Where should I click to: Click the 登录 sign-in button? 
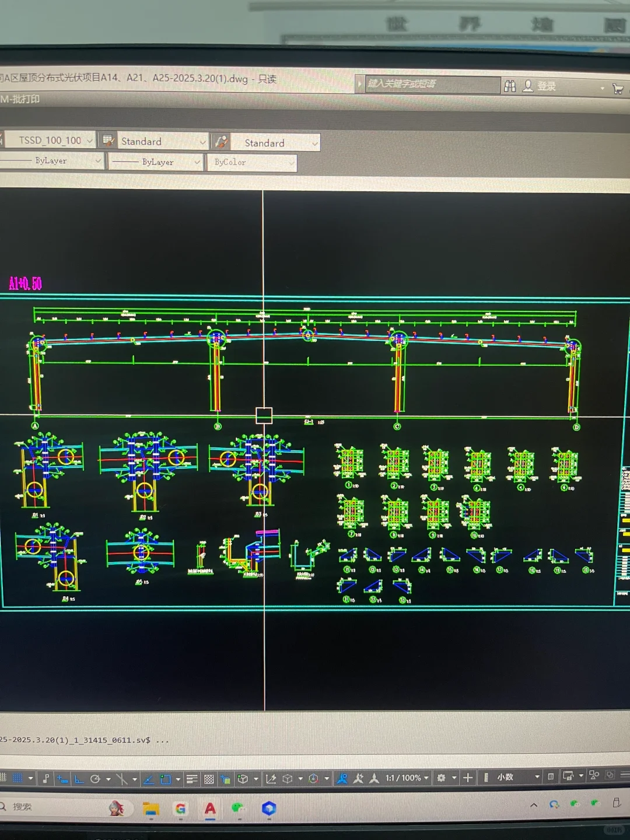click(x=539, y=86)
